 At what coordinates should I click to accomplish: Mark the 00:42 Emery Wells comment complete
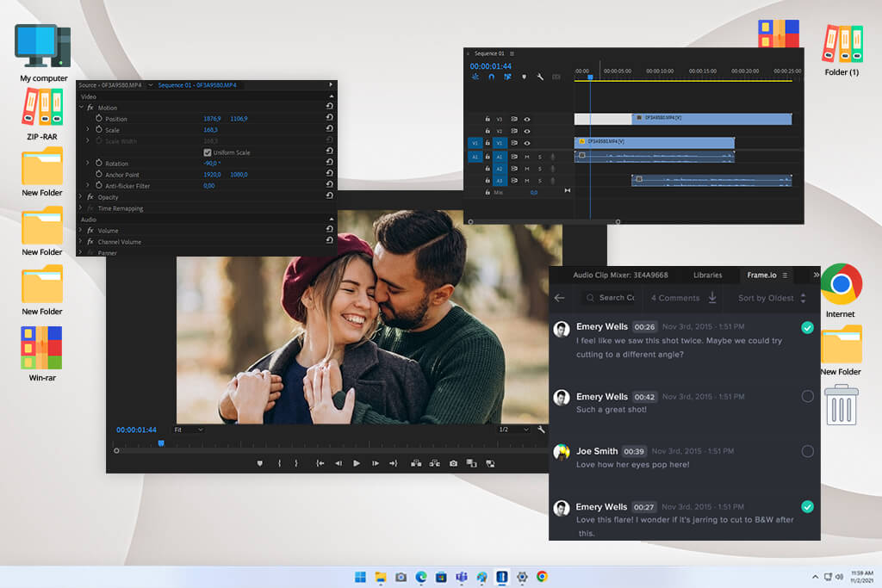point(807,396)
